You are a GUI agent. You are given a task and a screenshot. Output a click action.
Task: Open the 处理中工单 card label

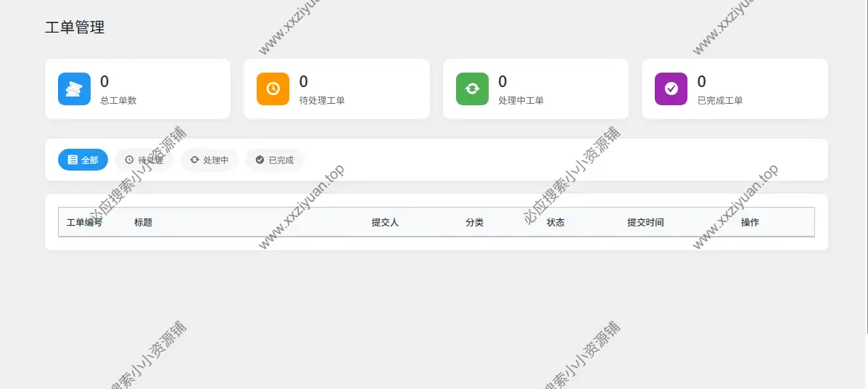pyautogui.click(x=521, y=100)
